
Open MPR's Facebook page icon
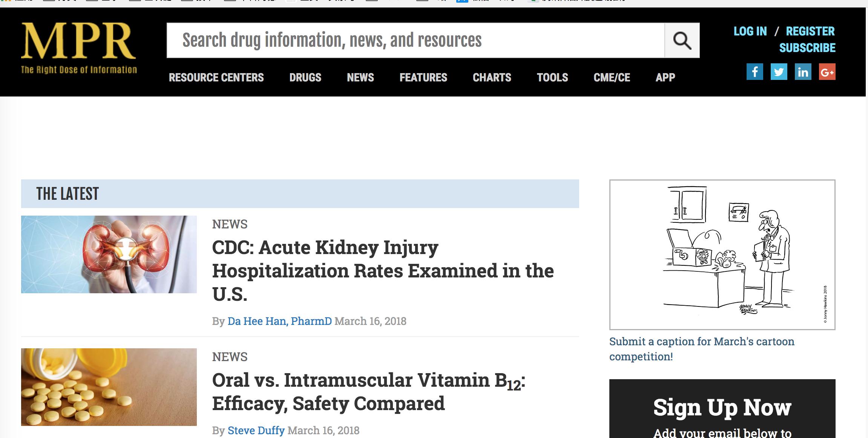click(x=755, y=72)
